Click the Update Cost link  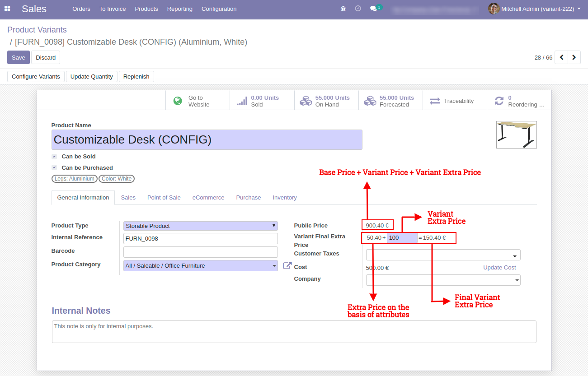point(499,267)
